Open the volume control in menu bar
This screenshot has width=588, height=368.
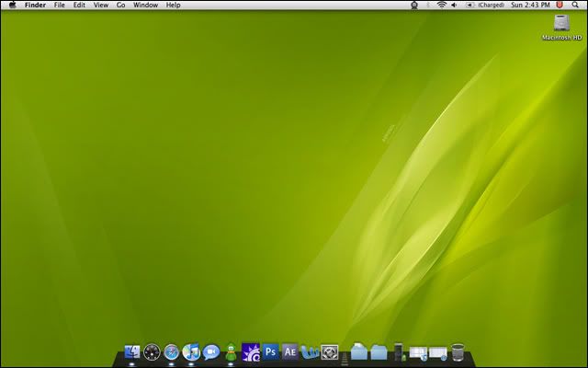click(454, 5)
